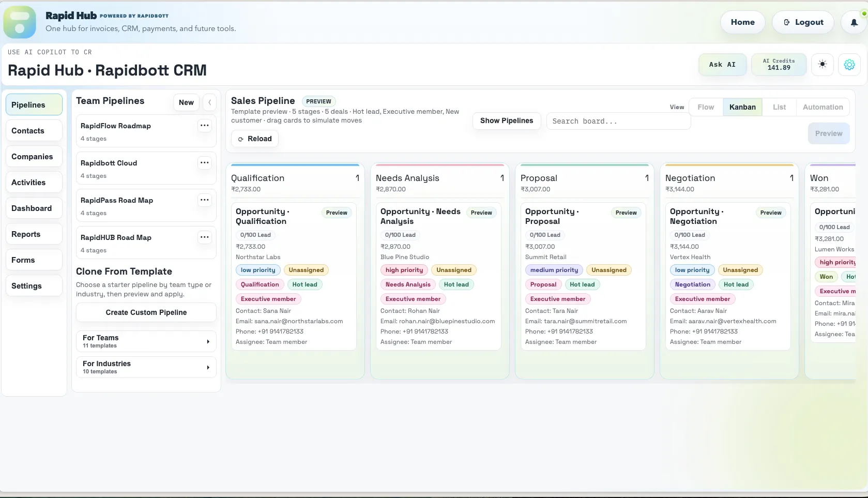Open RapidFlow Roadmap options menu

click(x=205, y=126)
